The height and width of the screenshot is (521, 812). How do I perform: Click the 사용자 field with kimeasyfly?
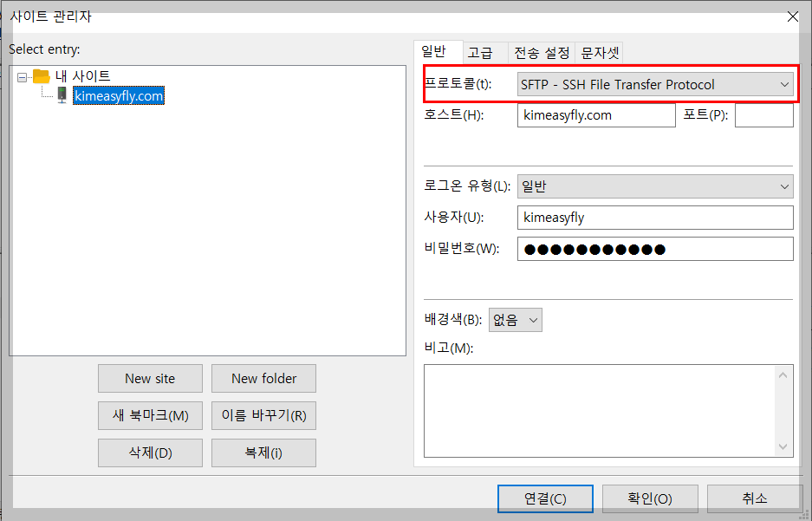point(655,218)
